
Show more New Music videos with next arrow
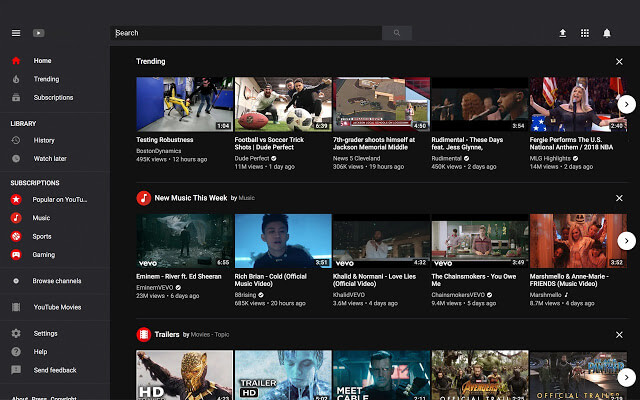coord(627,241)
